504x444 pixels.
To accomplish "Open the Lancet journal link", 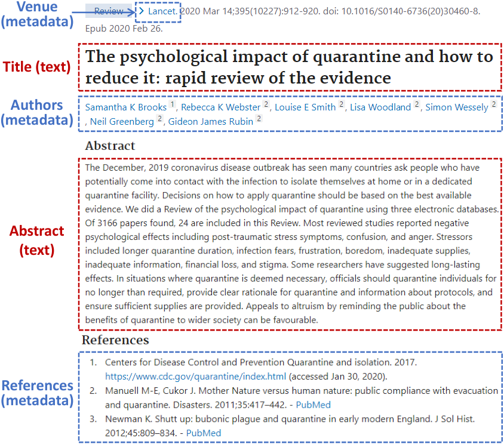I will coord(162,11).
